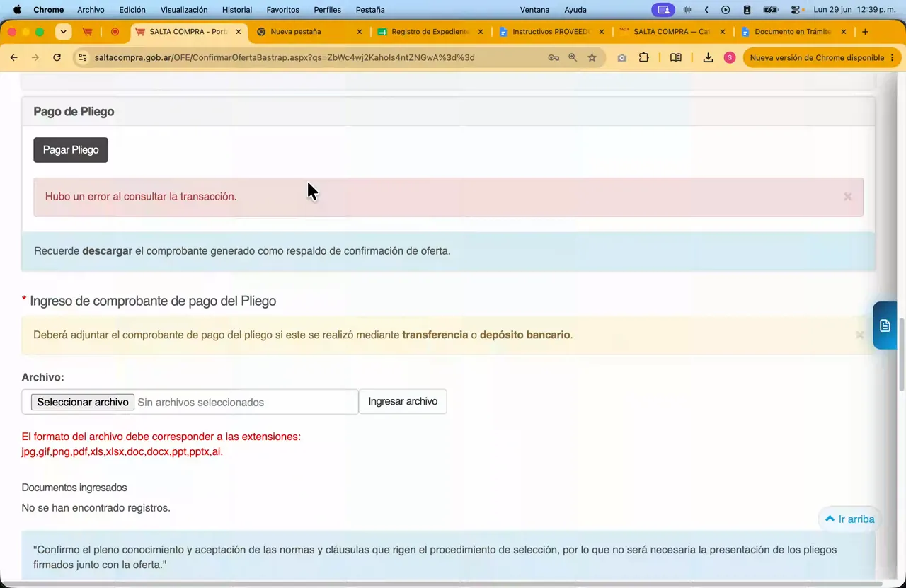The width and height of the screenshot is (906, 588).
Task: Click the play circle menu bar icon
Action: (726, 10)
